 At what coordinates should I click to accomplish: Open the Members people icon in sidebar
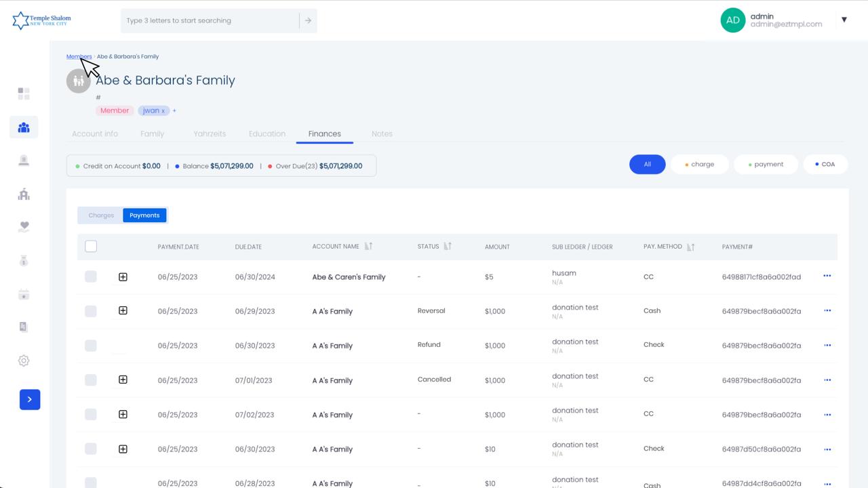coord(24,127)
